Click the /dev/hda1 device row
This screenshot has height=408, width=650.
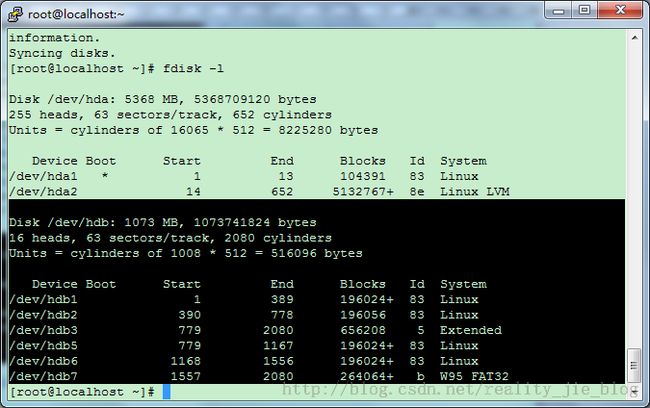pos(244,176)
